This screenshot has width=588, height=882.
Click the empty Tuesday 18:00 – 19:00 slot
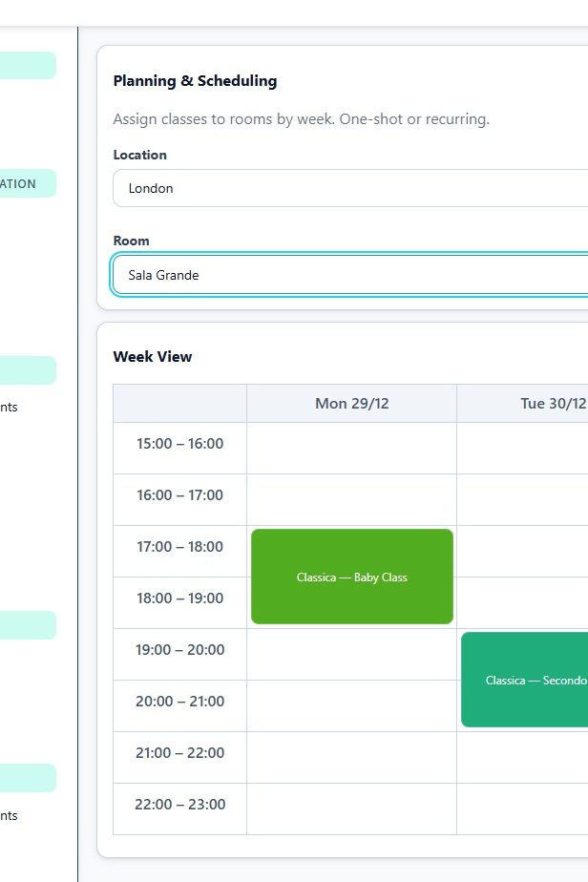pos(523,602)
